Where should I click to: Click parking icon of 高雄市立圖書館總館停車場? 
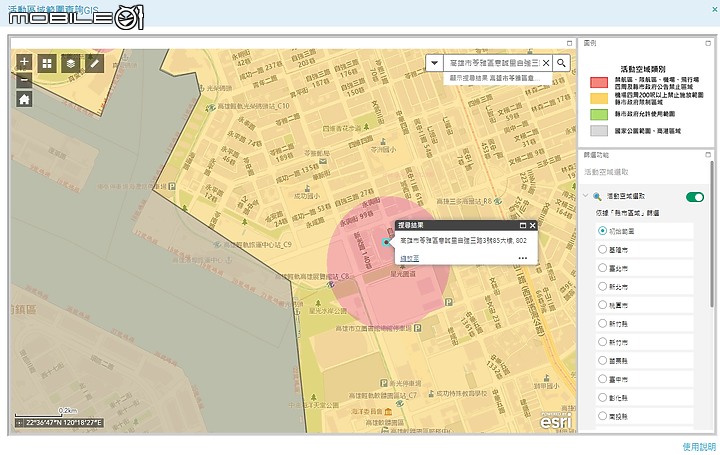(417, 328)
